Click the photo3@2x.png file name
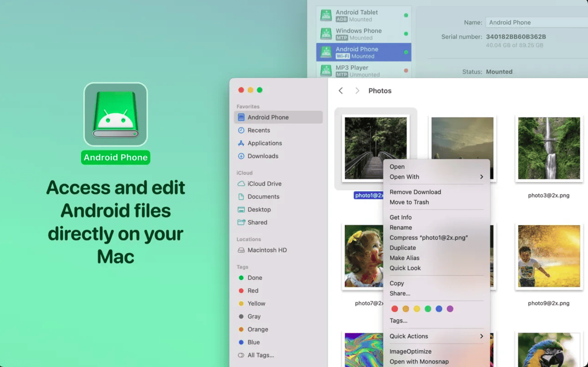The image size is (588, 367). (549, 195)
